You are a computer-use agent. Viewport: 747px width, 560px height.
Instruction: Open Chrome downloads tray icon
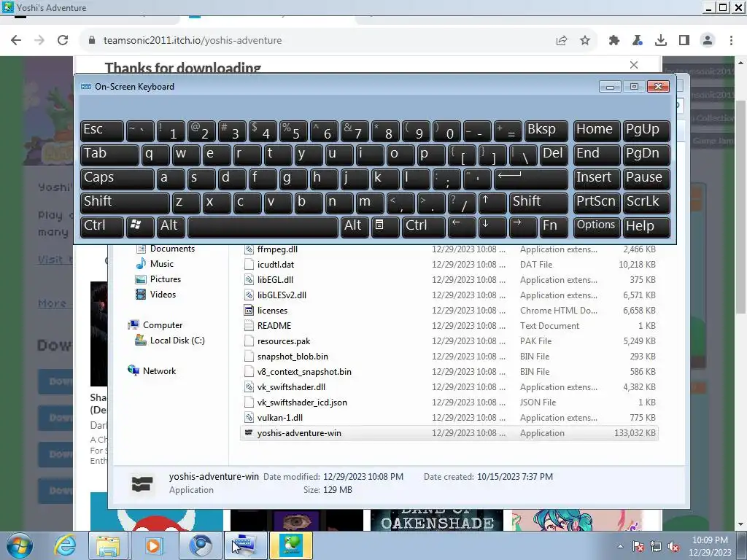(x=661, y=41)
